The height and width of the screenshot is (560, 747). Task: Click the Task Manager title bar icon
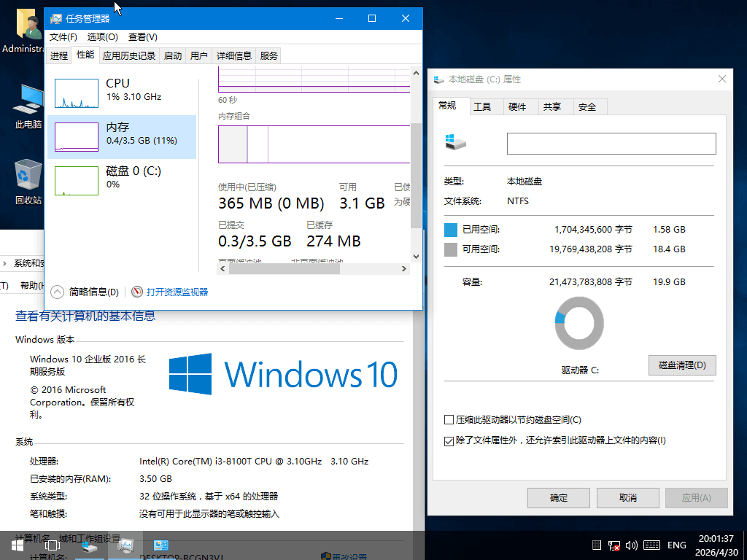pos(55,18)
